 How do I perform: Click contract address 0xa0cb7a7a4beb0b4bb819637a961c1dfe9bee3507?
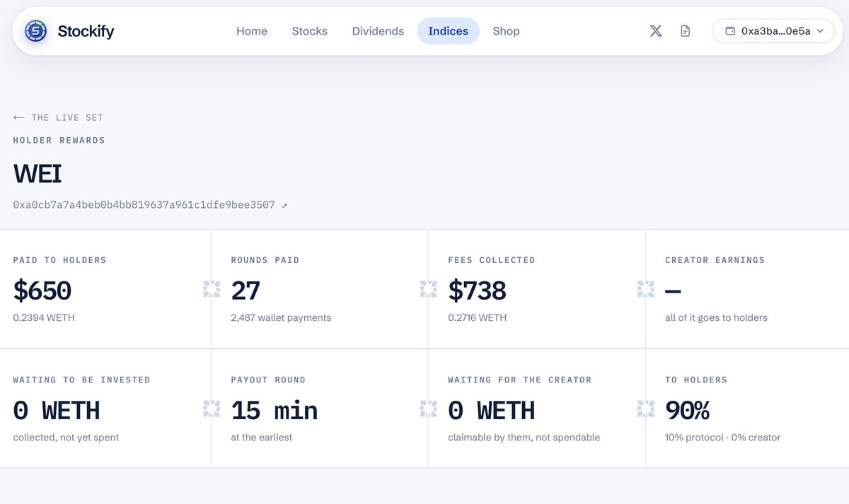(x=144, y=205)
